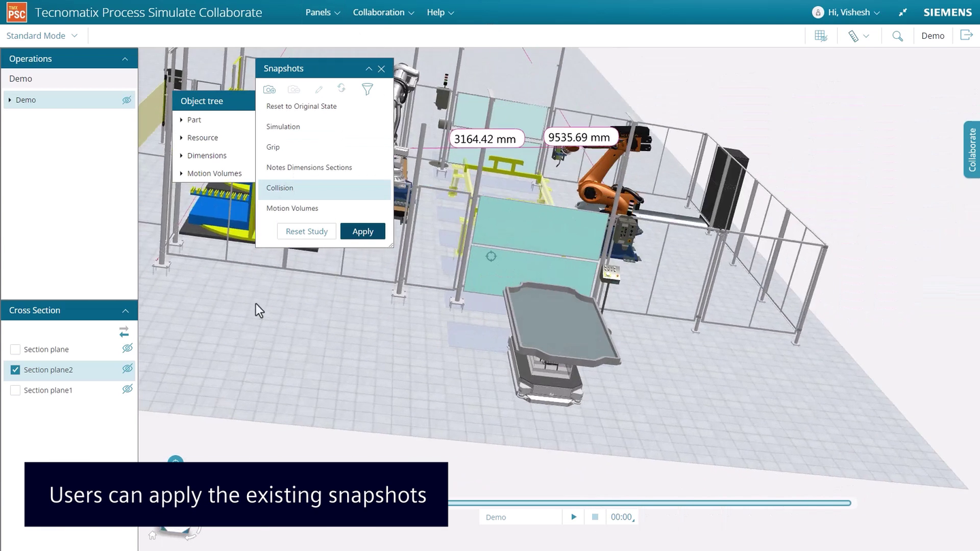Select the edit snapshot pencil icon
980x551 pixels.
[x=318, y=89]
